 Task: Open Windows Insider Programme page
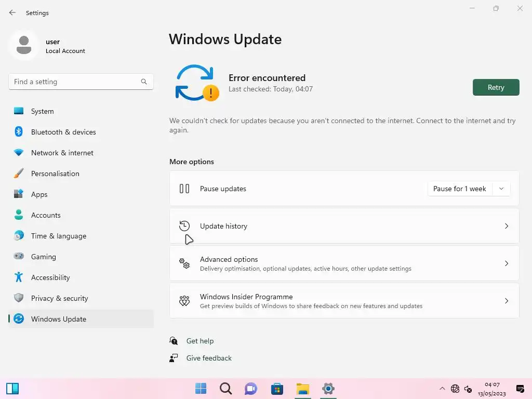pyautogui.click(x=344, y=301)
